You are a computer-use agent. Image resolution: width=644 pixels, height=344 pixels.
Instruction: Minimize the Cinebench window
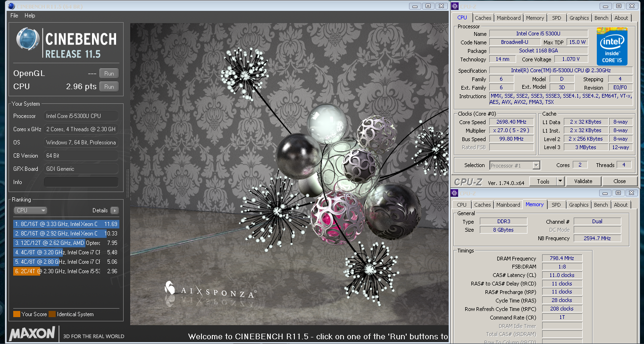[415, 6]
